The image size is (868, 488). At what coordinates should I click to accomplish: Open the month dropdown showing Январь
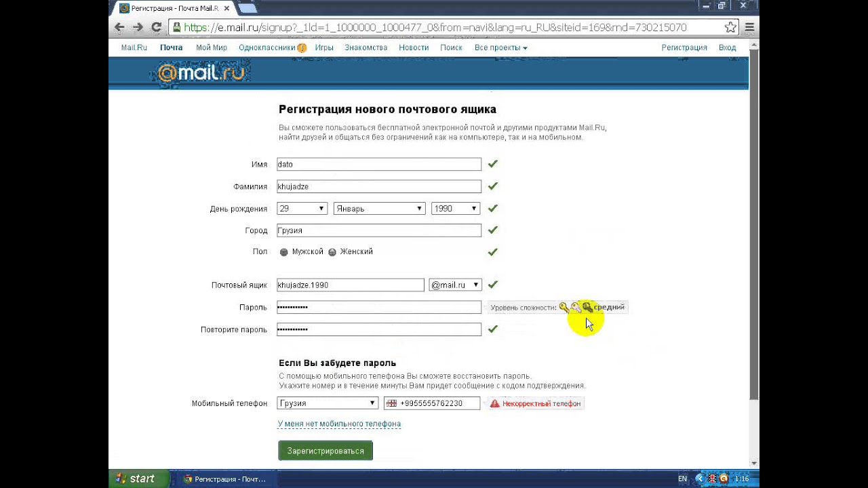pyautogui.click(x=379, y=209)
